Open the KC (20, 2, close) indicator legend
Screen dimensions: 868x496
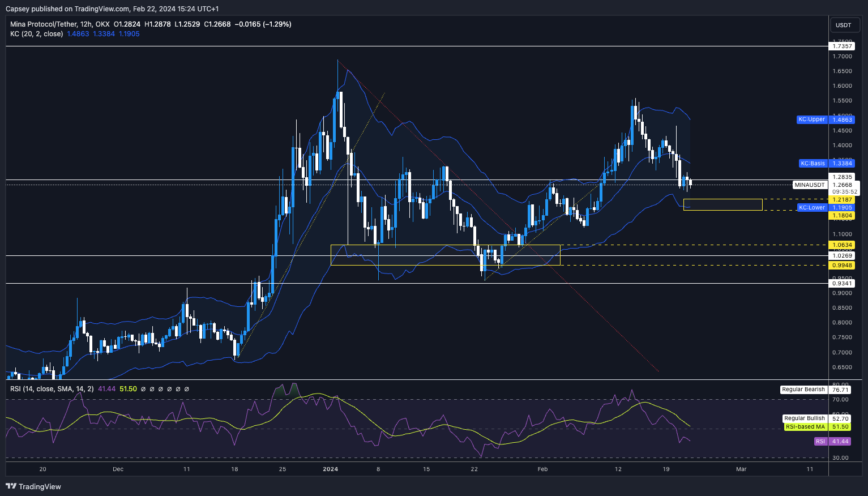(x=36, y=34)
